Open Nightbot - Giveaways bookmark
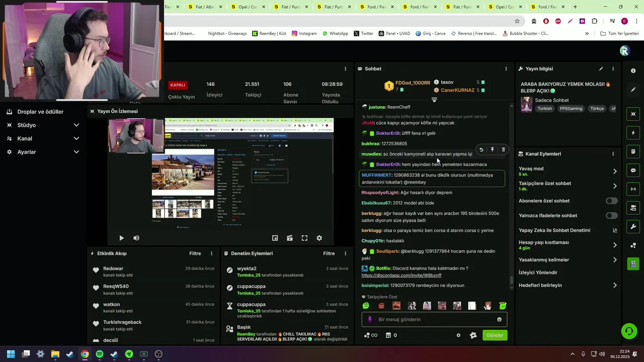This screenshot has width=644, height=362. 227,34
